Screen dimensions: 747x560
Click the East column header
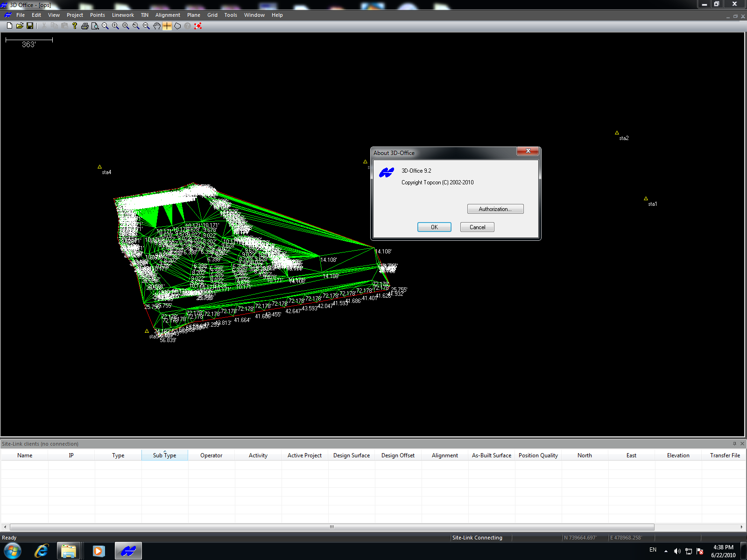coord(632,455)
